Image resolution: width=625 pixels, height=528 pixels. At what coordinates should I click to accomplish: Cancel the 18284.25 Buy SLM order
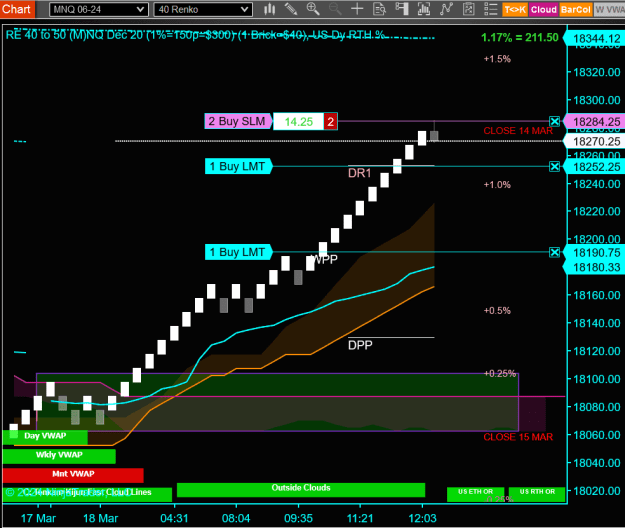coord(554,121)
